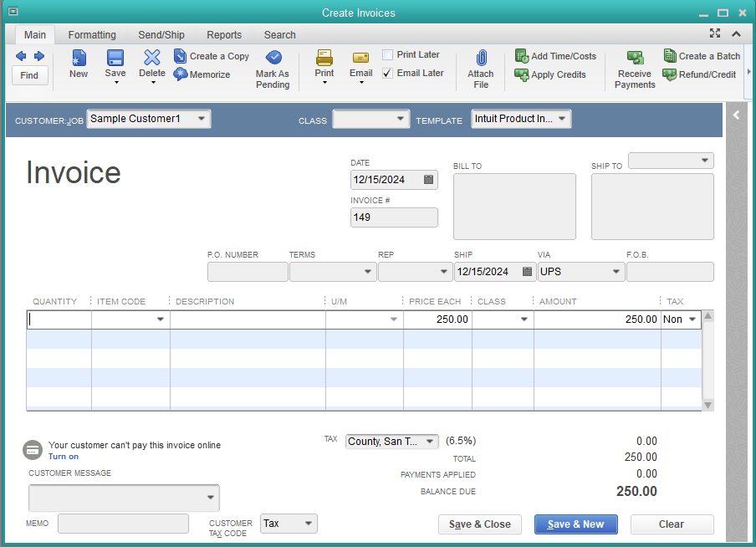Print the invoice from toolbar
756x547 pixels.
324,64
